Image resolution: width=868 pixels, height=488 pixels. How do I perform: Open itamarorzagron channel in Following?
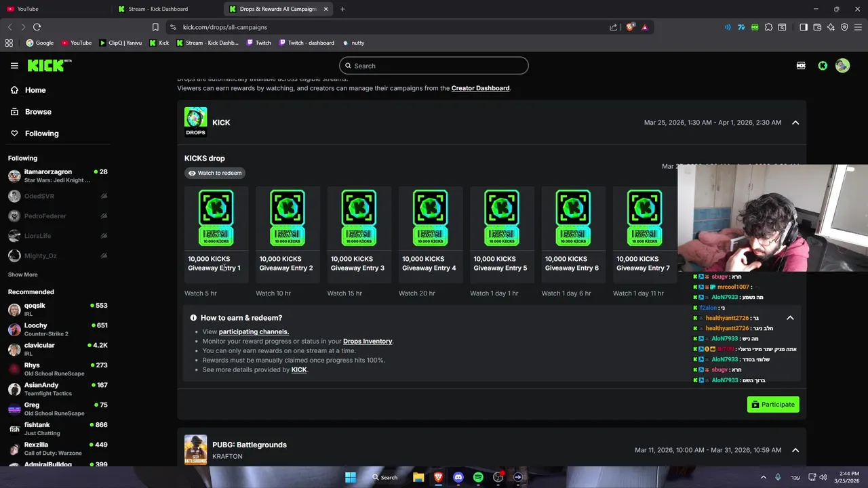click(57, 176)
